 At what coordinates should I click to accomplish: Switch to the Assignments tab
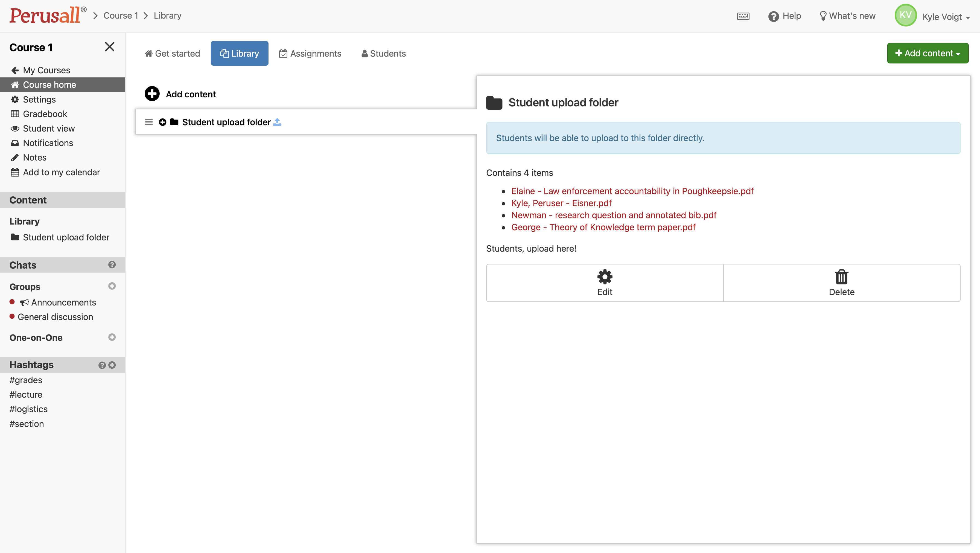tap(310, 53)
